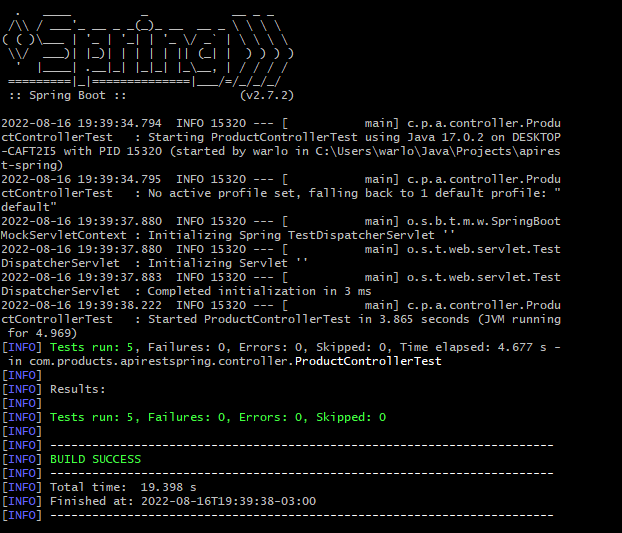Click 'Total time: 19.398 s' line

[123, 487]
